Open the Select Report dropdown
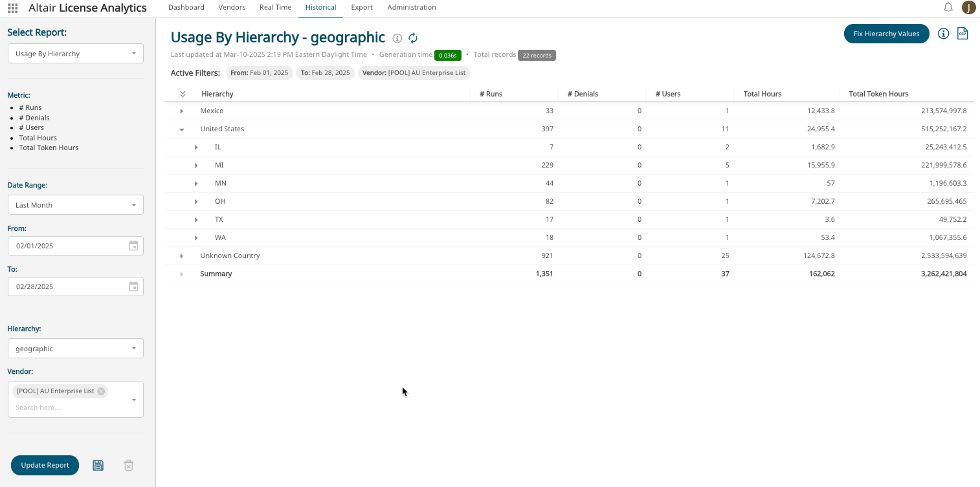 [76, 54]
